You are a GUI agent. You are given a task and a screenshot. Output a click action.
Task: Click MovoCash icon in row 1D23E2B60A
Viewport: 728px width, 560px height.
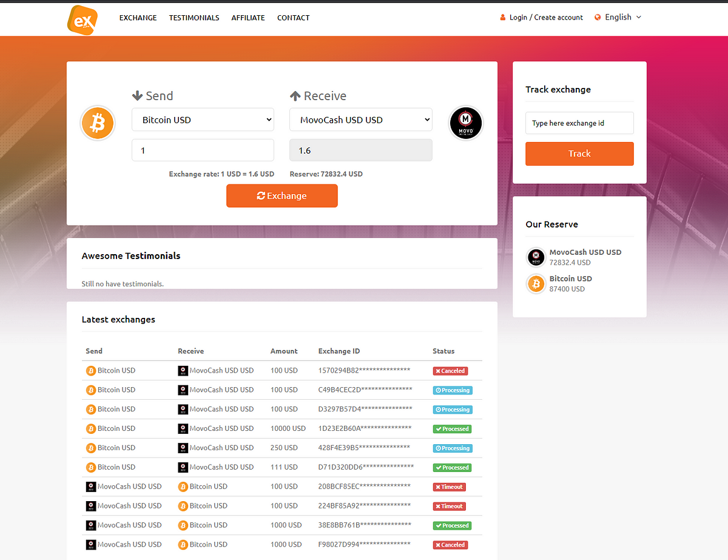[183, 429]
